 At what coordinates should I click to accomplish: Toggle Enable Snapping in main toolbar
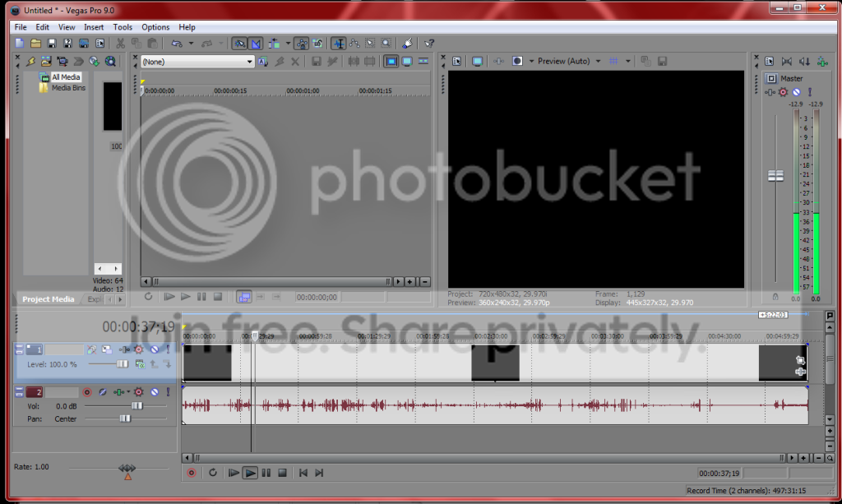pyautogui.click(x=239, y=44)
